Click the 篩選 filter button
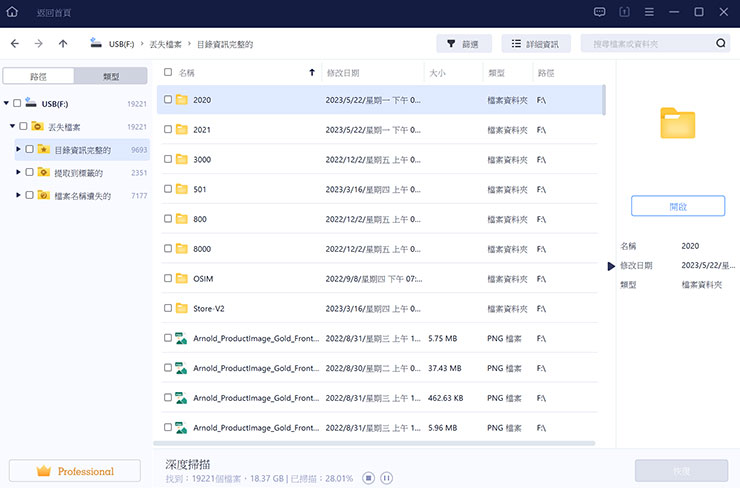The image size is (740, 488). pyautogui.click(x=463, y=44)
